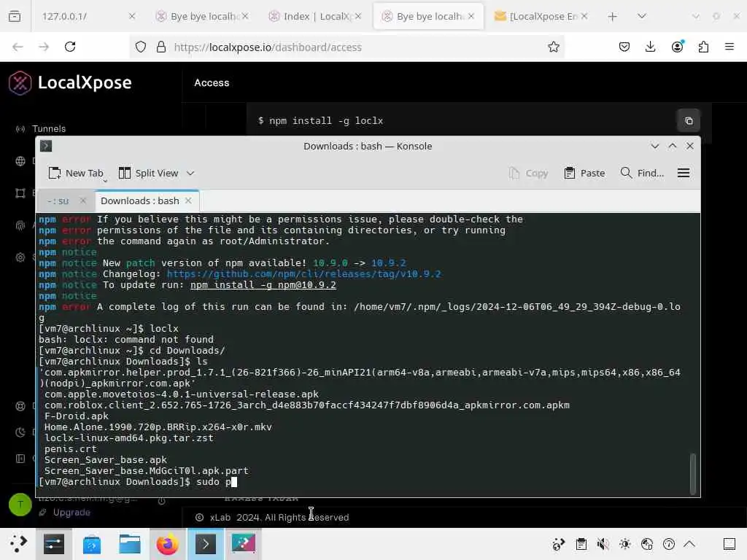Open the Firefox account icon
The width and height of the screenshot is (747, 560).
tap(677, 46)
